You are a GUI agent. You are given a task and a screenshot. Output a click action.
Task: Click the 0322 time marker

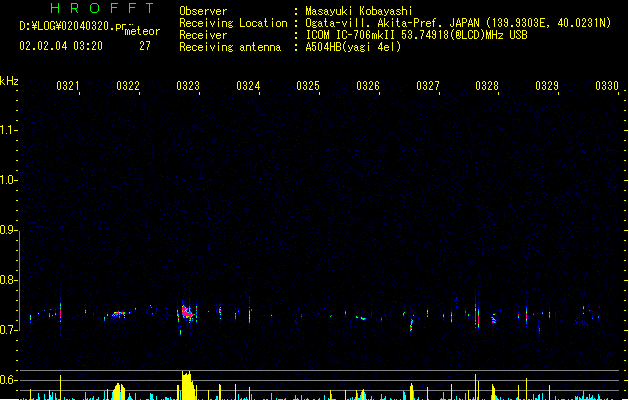(x=128, y=86)
